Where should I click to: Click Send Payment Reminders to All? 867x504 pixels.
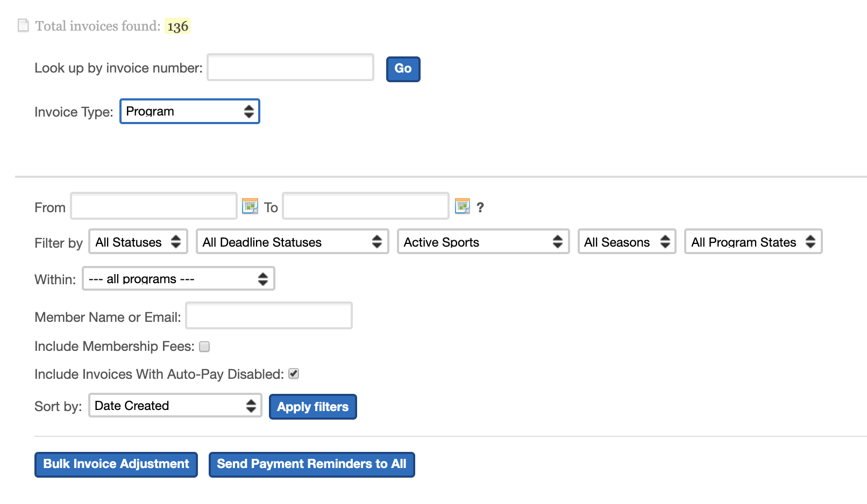coord(311,464)
